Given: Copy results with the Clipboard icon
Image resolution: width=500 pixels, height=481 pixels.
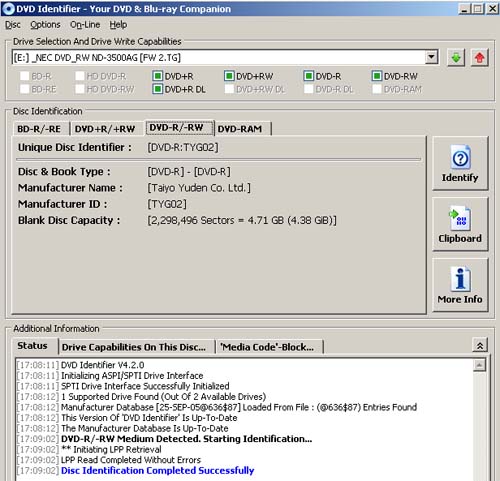Looking at the screenshot, I should pos(460,219).
